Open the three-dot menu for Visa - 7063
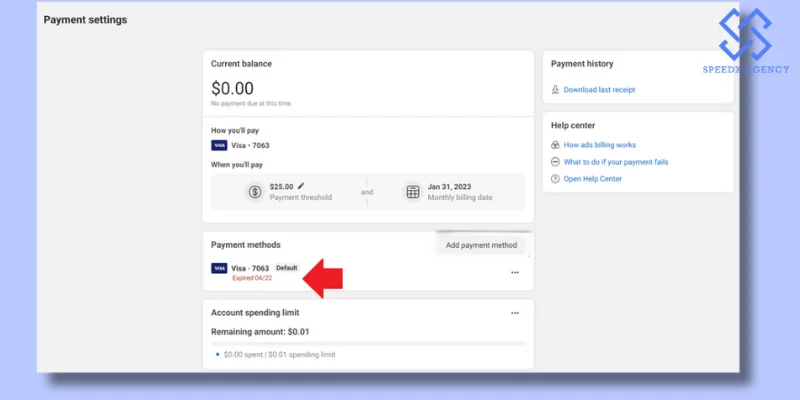 pos(515,272)
